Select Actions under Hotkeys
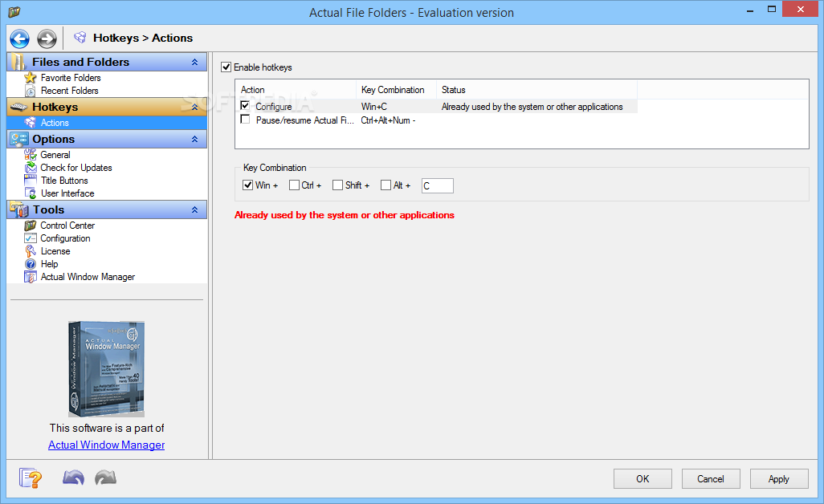The height and width of the screenshot is (504, 824). [55, 123]
